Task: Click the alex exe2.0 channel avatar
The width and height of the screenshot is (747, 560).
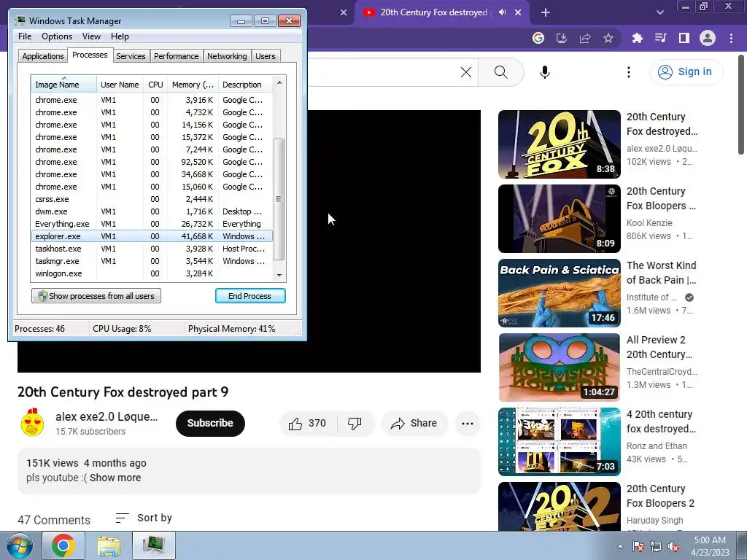Action: coord(32,422)
